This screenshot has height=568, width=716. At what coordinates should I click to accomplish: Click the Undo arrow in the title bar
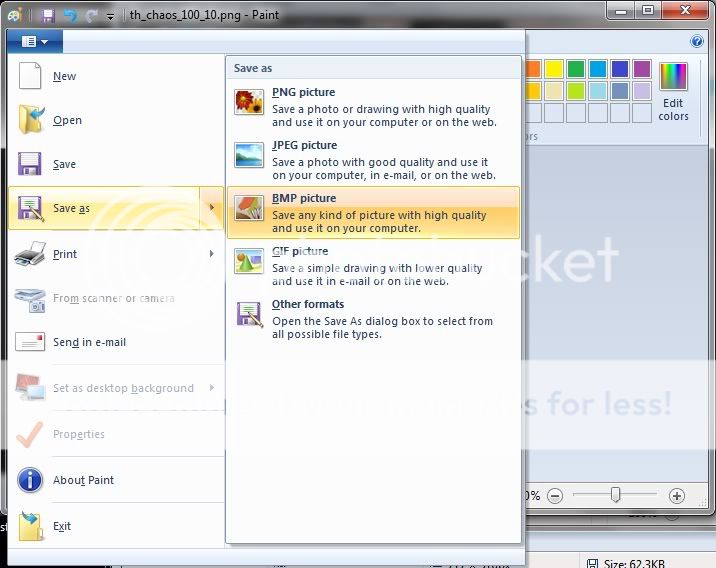coord(70,15)
